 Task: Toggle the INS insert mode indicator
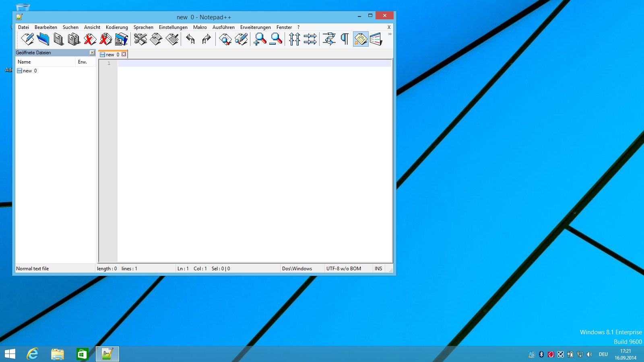[378, 269]
